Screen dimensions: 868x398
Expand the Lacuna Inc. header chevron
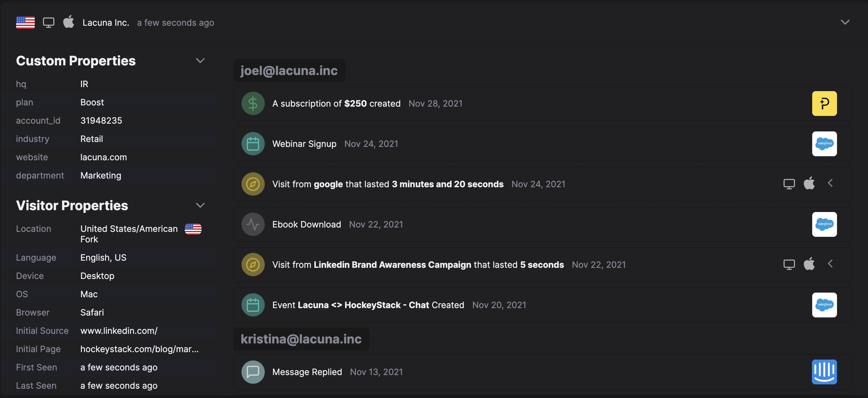point(845,23)
